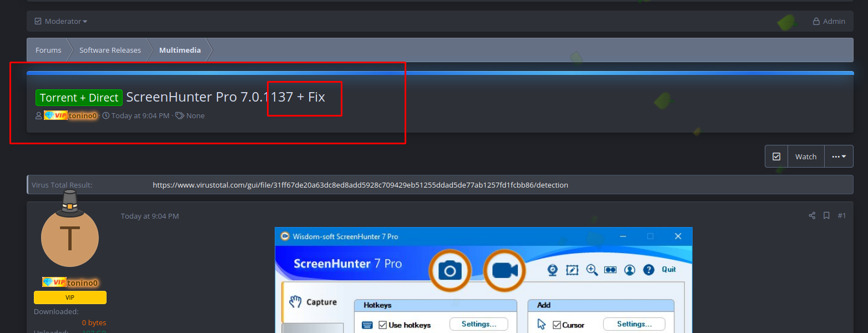Click the thread title ScreenHunter Pro 7.0.1137 + Fix
Viewport: 868px width, 333px height.
click(x=225, y=97)
